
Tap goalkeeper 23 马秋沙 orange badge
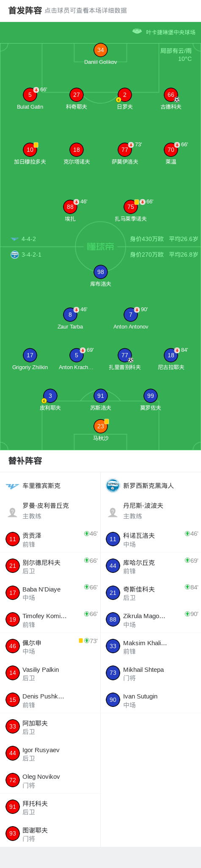coord(100,426)
